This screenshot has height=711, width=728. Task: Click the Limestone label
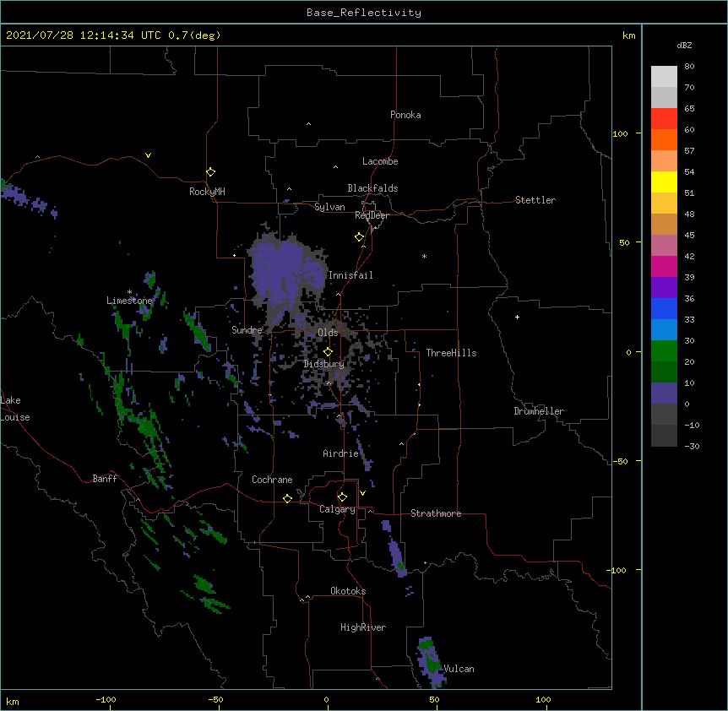click(129, 301)
